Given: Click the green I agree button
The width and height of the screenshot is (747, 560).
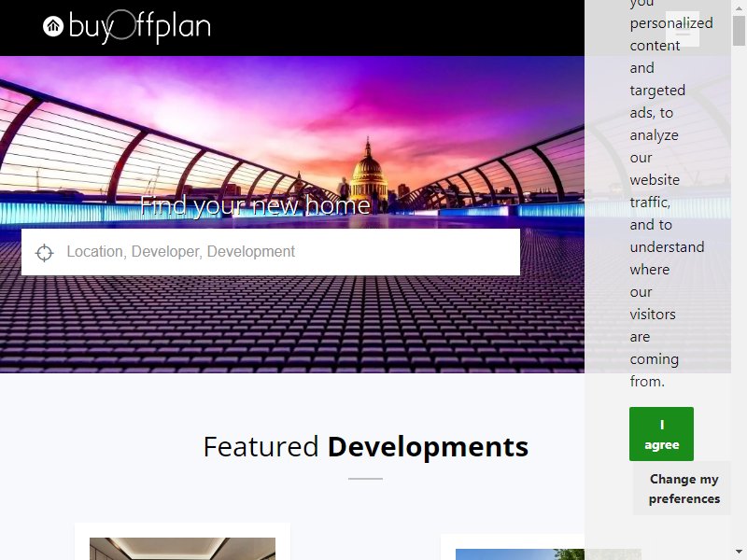Looking at the screenshot, I should [661, 434].
